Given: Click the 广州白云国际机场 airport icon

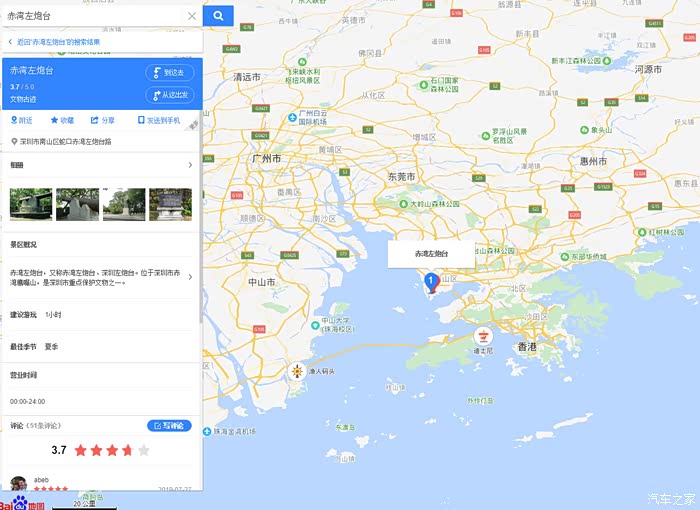Looking at the screenshot, I should 292,118.
